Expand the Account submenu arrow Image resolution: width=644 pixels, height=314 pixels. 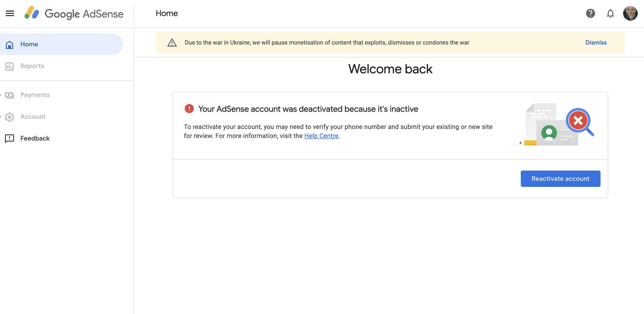1,117
